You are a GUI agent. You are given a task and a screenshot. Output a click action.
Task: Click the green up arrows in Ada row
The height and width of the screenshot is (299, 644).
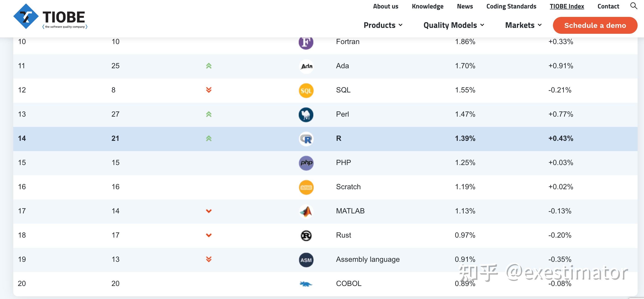point(209,66)
